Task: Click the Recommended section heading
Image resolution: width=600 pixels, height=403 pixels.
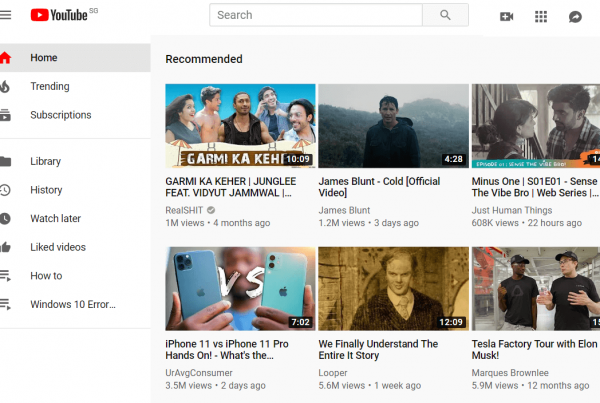Action: tap(204, 59)
